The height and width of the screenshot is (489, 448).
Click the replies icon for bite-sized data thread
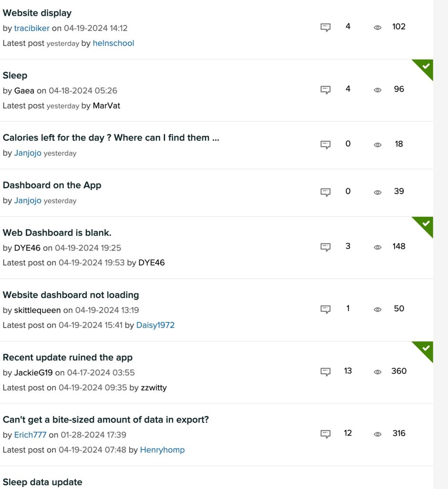tap(325, 434)
